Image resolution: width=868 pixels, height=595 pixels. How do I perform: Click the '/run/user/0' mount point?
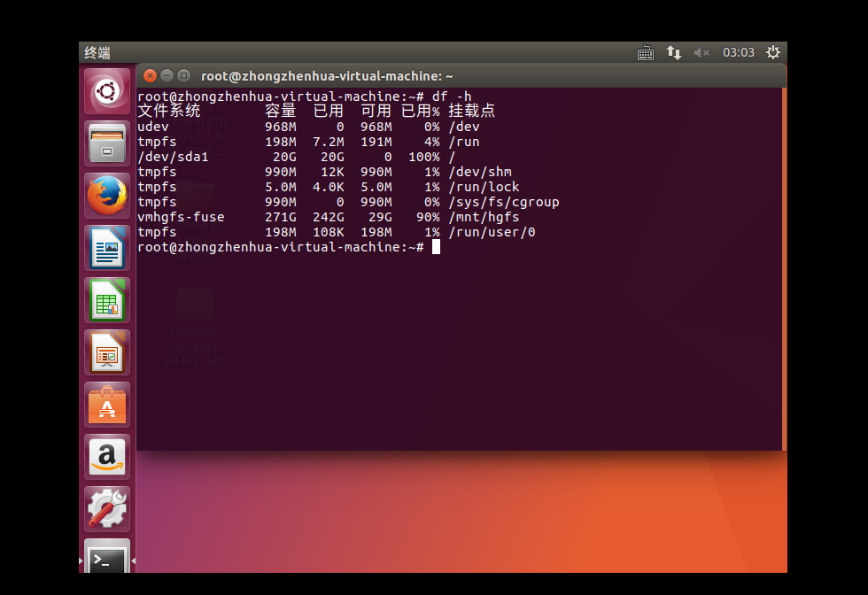coord(492,233)
